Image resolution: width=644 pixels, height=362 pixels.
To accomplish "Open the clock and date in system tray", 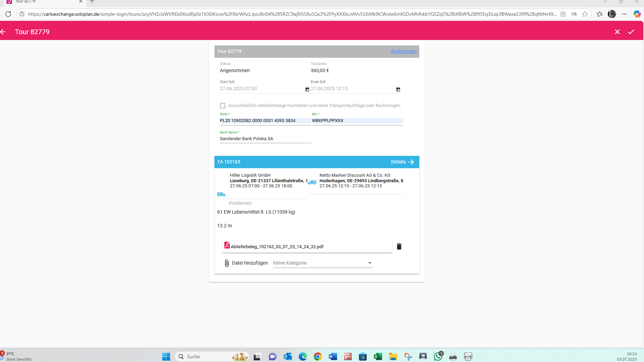I will (x=627, y=357).
